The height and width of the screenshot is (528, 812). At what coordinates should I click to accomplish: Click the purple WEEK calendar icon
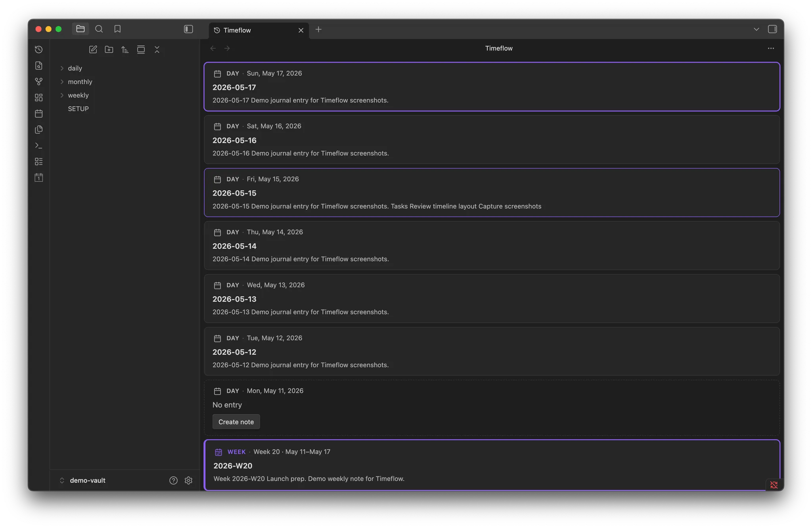pos(218,452)
